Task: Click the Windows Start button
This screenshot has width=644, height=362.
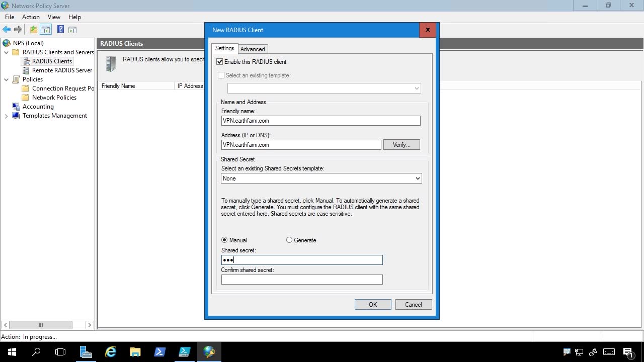Action: (12, 352)
